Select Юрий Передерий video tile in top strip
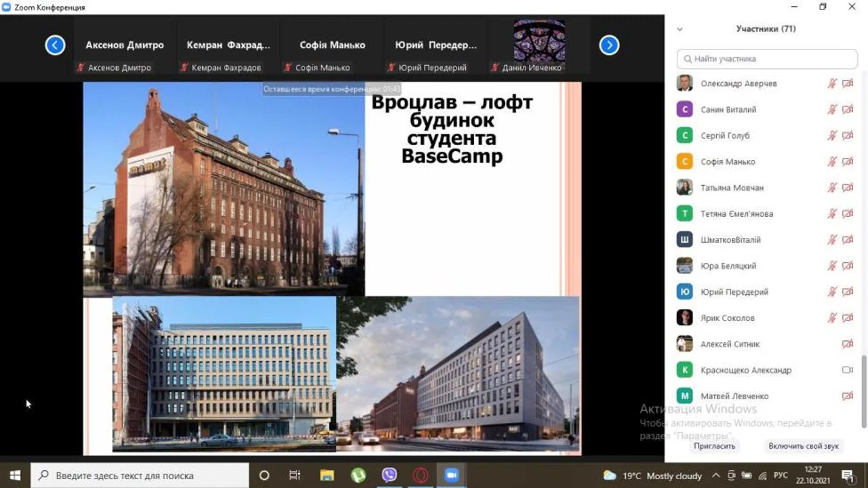The width and height of the screenshot is (868, 488). point(436,45)
